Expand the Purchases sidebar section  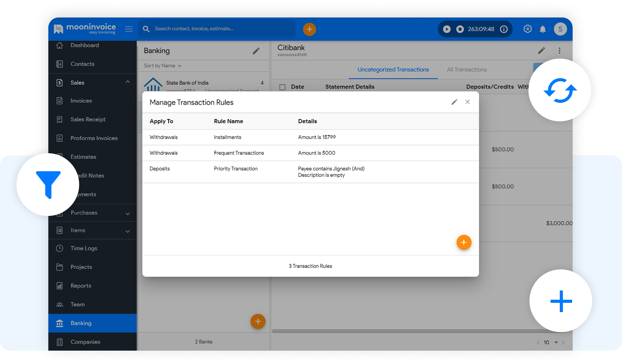click(x=127, y=213)
